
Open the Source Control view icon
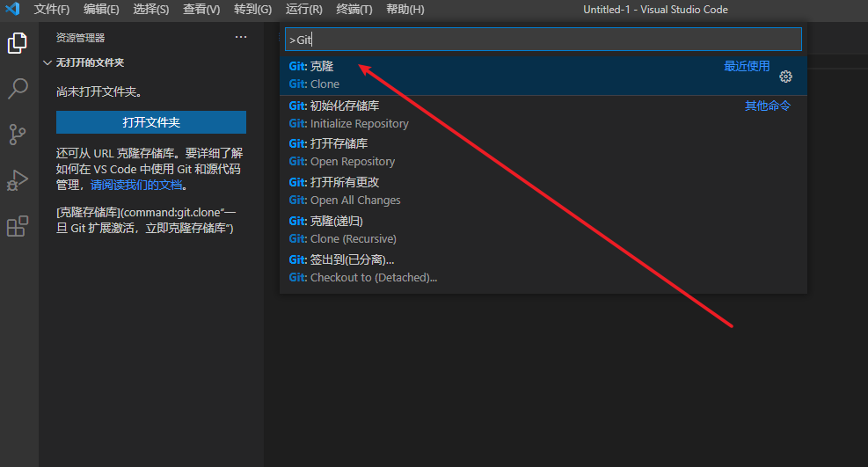point(18,135)
